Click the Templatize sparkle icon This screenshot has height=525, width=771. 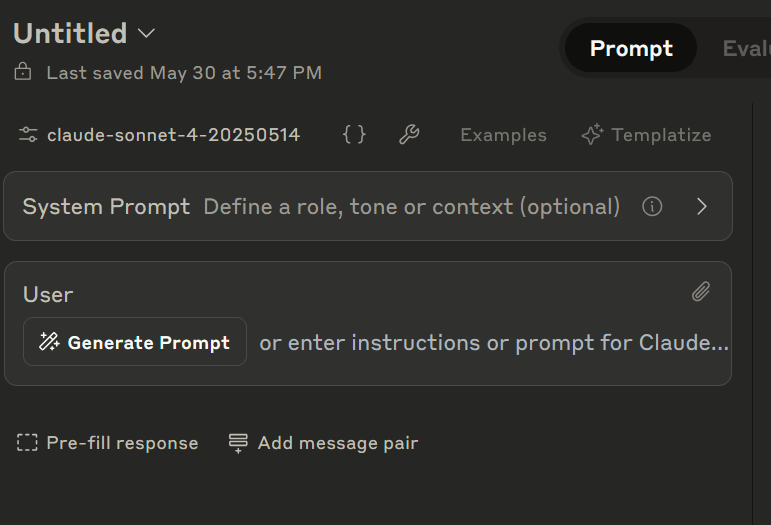[592, 135]
